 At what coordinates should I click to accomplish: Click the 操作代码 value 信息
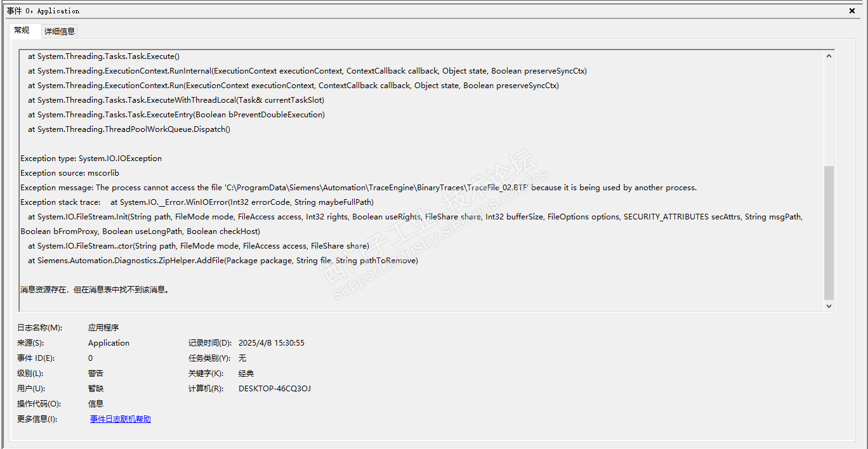(x=96, y=404)
